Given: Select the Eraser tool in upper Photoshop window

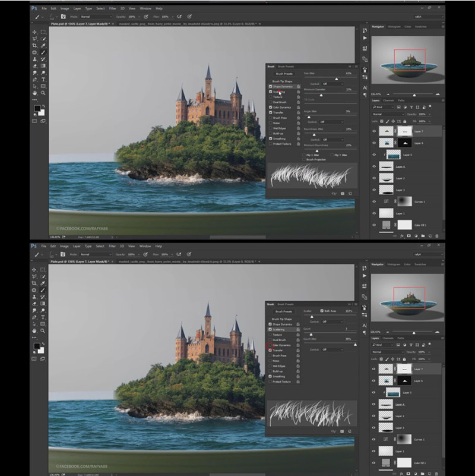Looking at the screenshot, I should tap(34, 66).
